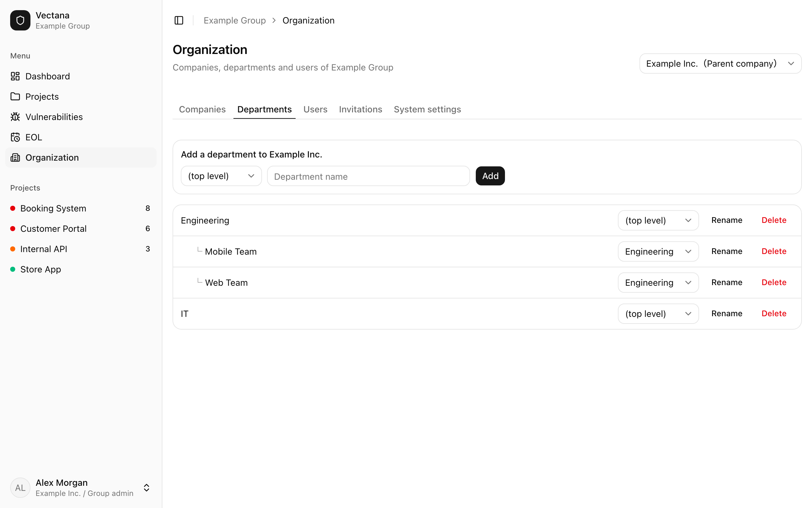The image size is (812, 508).
Task: Rename the IT department
Action: [x=726, y=313]
